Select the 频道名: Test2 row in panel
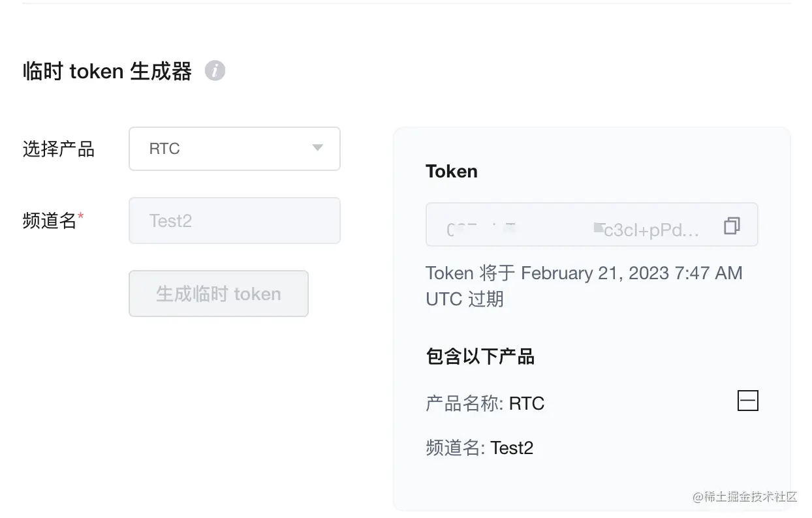812x518 pixels. tap(479, 448)
